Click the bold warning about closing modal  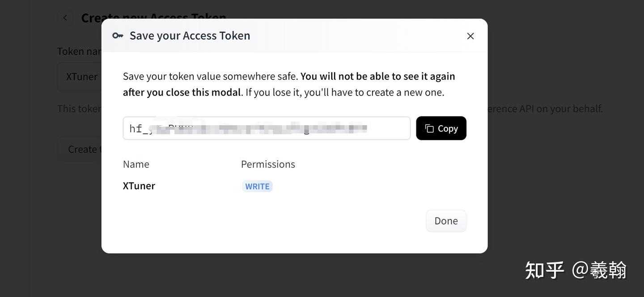point(378,76)
